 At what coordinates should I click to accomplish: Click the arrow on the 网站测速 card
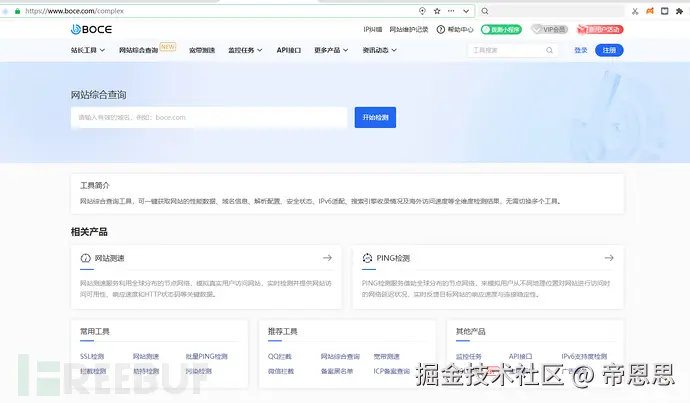click(327, 258)
